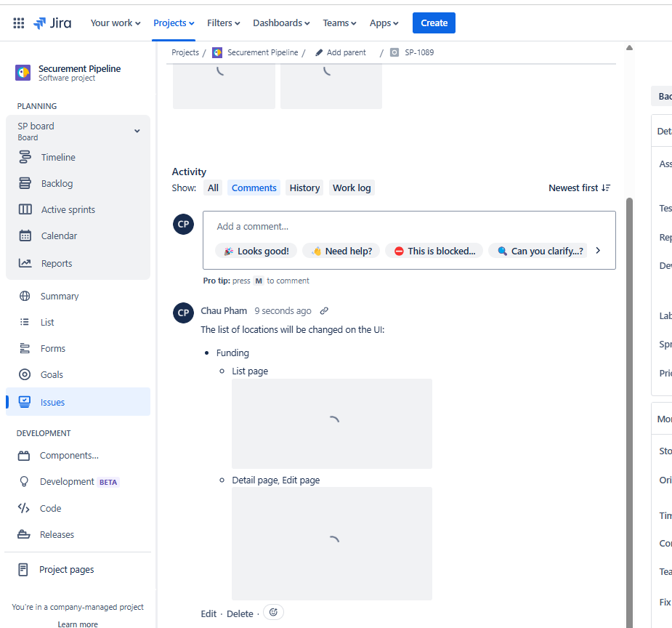Viewport: 672px width, 628px height.
Task: Show Work log activity
Action: click(x=352, y=188)
